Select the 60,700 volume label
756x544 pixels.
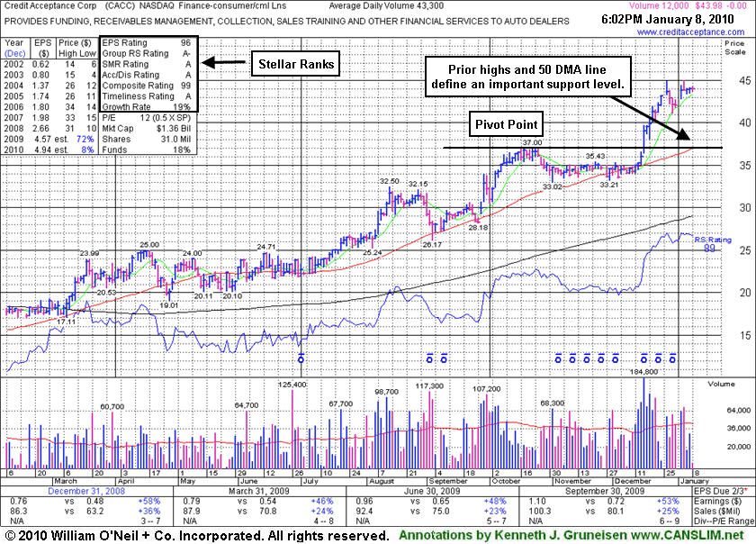point(112,406)
